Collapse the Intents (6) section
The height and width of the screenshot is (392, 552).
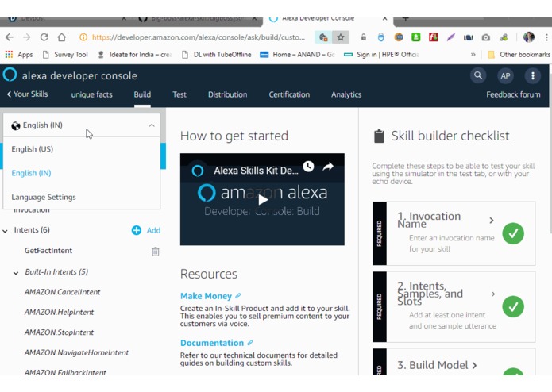point(5,231)
